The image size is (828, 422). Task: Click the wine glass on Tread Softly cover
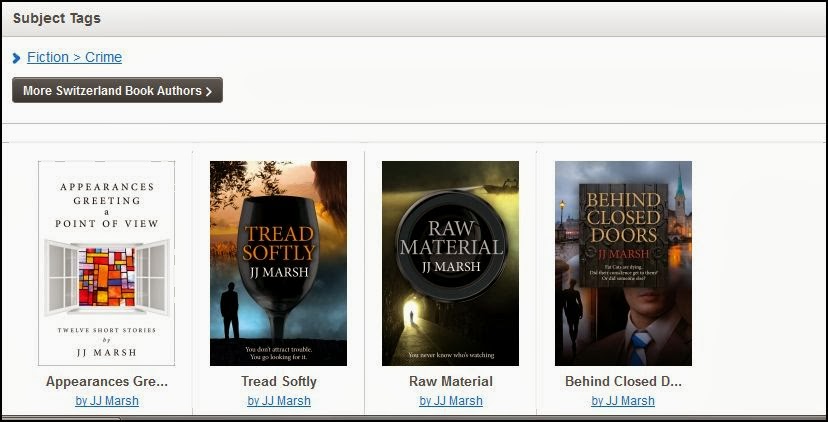coord(279,250)
